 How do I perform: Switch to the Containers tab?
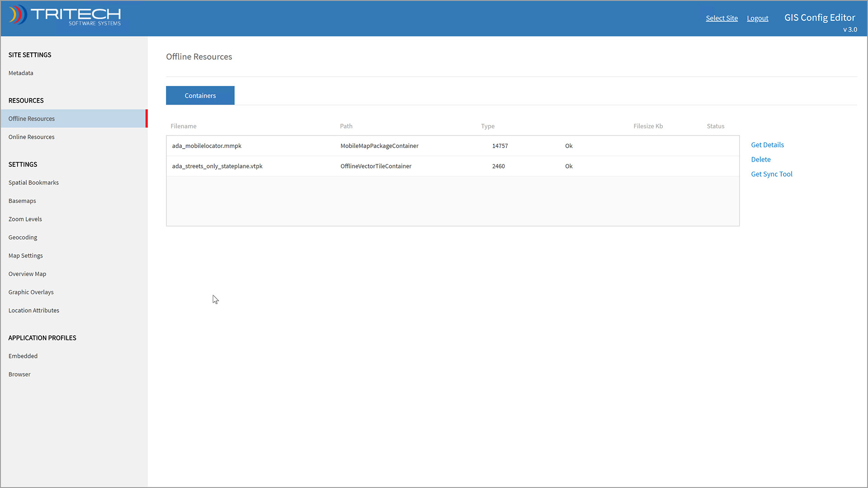pyautogui.click(x=200, y=95)
